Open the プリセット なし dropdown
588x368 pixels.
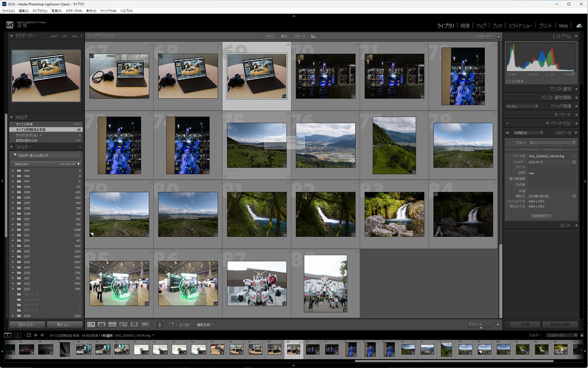tap(552, 142)
